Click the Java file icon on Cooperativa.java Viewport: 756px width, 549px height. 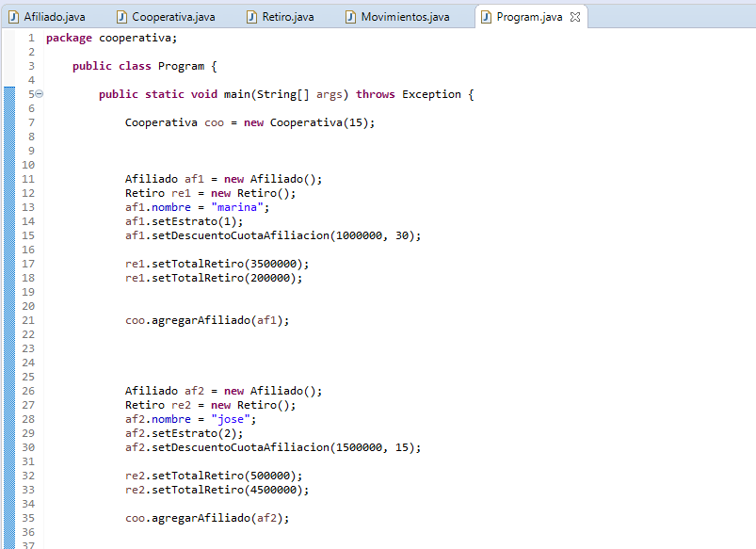[122, 17]
